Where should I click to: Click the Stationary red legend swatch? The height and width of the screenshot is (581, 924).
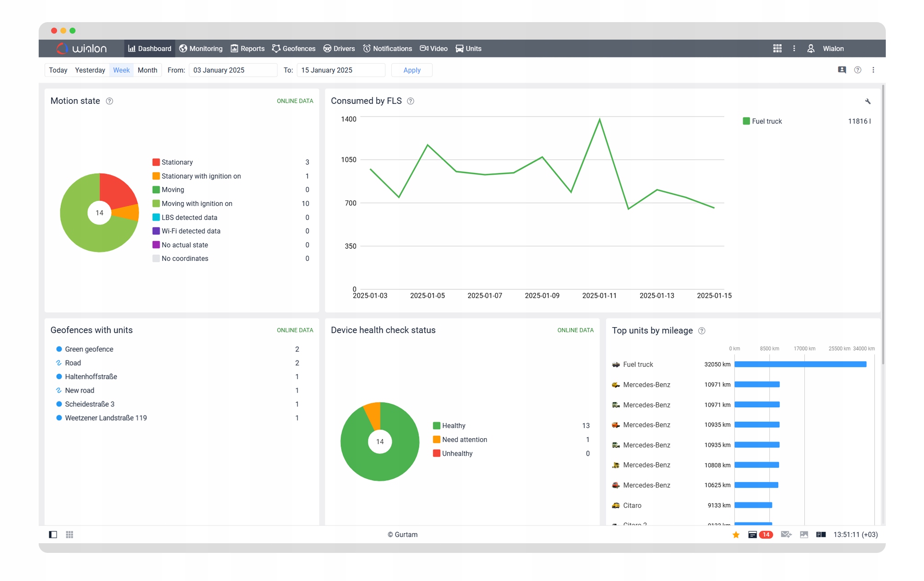(156, 162)
